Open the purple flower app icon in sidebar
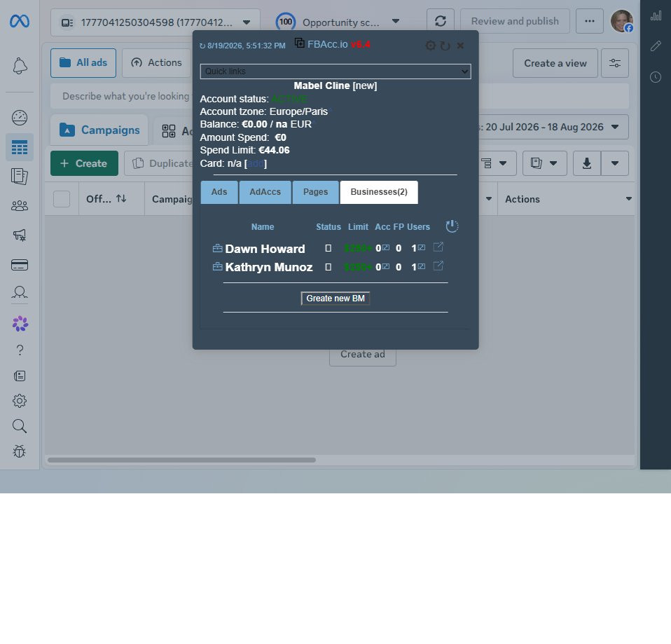This screenshot has height=644, width=671. [20, 324]
